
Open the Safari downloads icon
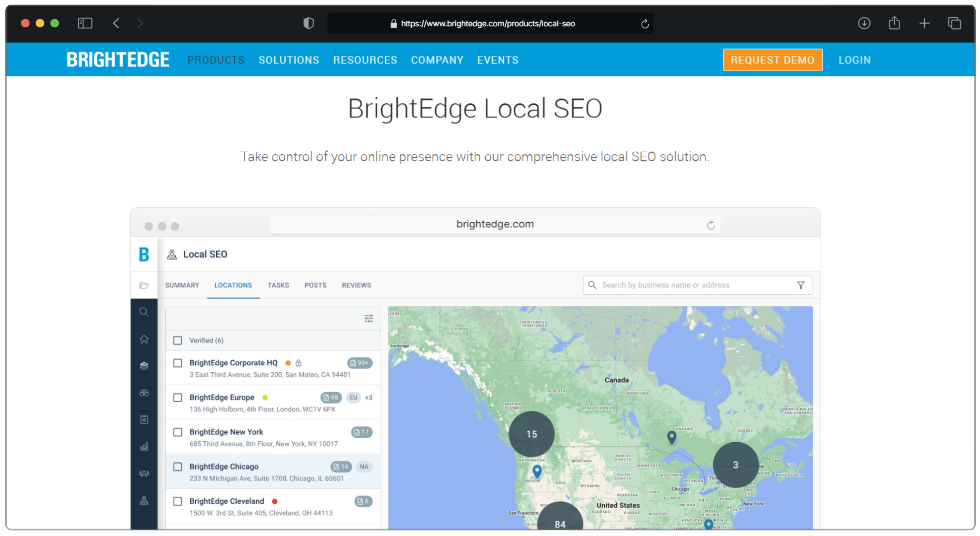tap(864, 23)
